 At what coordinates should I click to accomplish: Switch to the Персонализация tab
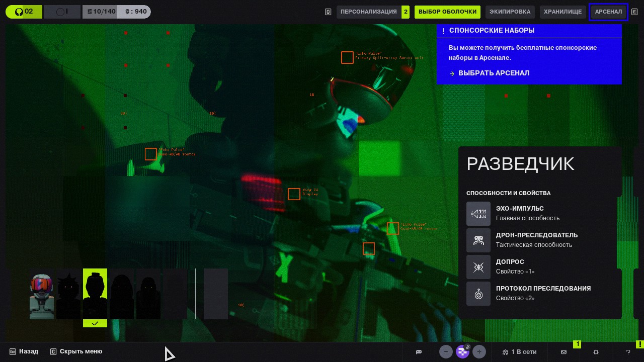pos(368,12)
